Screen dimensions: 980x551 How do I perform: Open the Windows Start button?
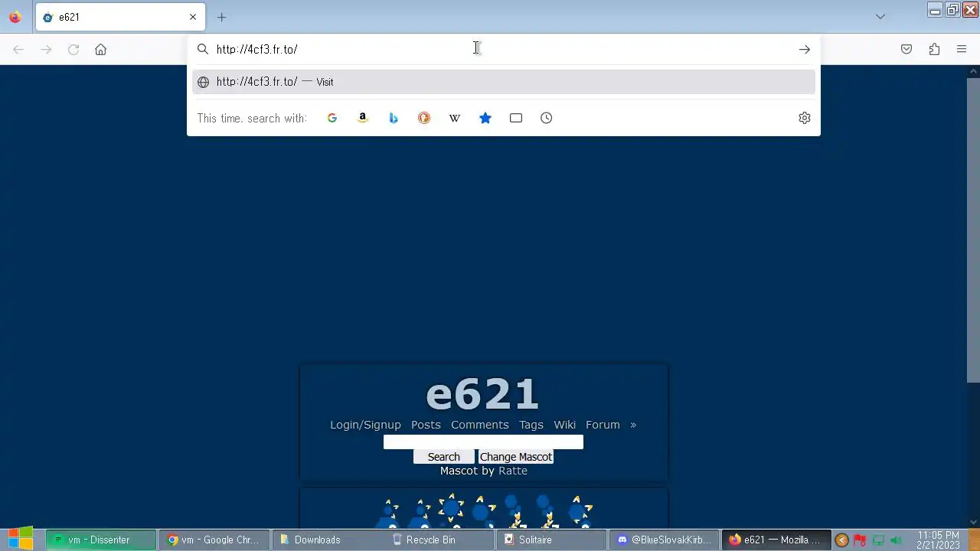pyautogui.click(x=21, y=539)
